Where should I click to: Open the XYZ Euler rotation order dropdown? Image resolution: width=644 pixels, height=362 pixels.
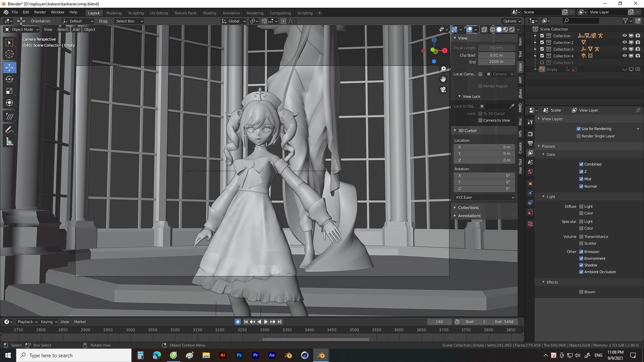pos(484,197)
